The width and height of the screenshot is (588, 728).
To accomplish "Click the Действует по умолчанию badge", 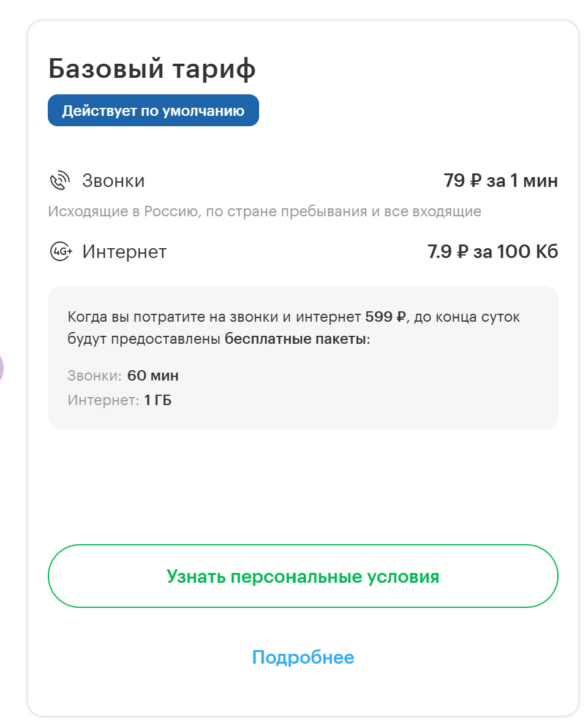I will click(153, 111).
